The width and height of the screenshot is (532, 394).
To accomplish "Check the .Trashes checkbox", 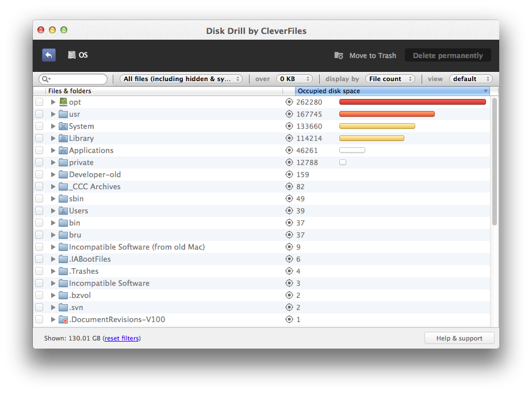I will (39, 271).
